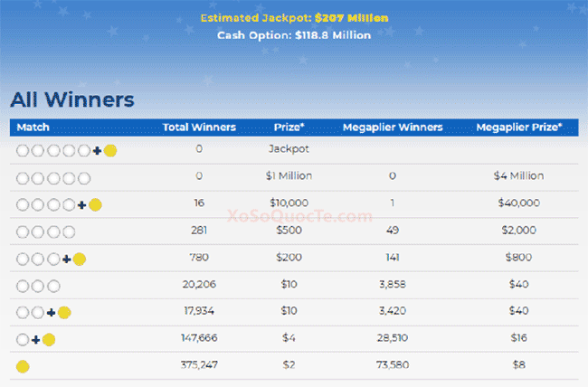Click the All Winners heading
588x387 pixels.
72,99
